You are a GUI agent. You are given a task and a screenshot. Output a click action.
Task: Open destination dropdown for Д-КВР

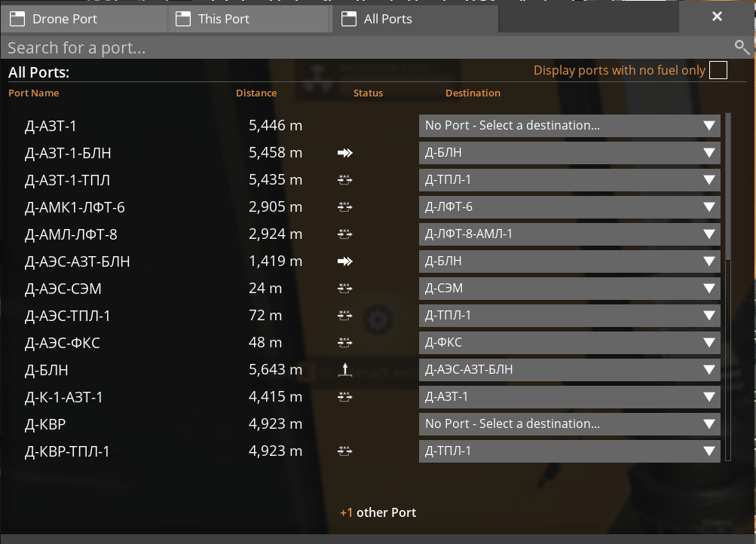[x=569, y=424]
